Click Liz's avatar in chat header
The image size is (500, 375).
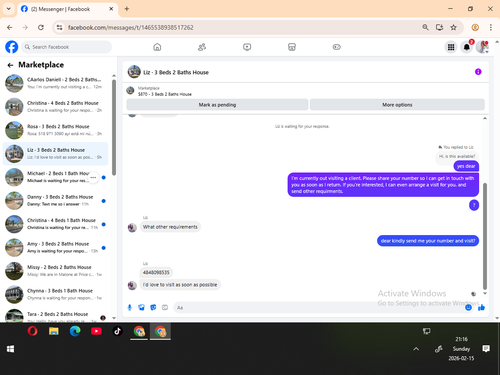pos(134,72)
